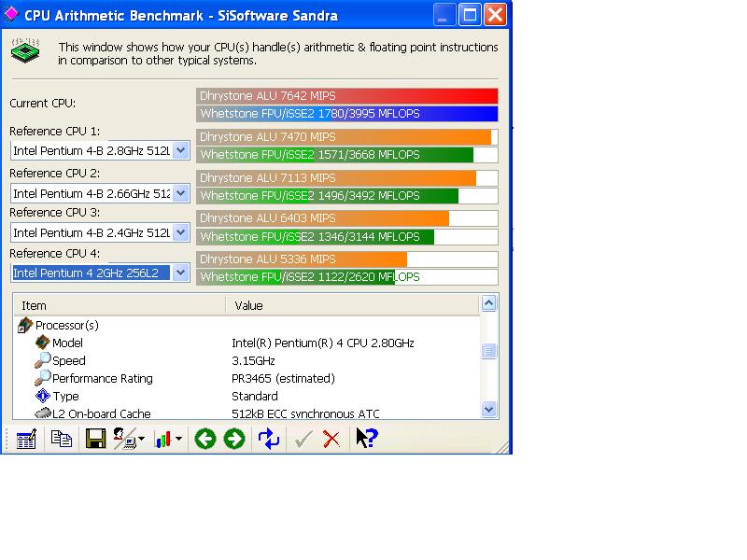
Task: Click the blue Whetstone 1780/3995 MFLOPS bar
Action: coord(346,113)
